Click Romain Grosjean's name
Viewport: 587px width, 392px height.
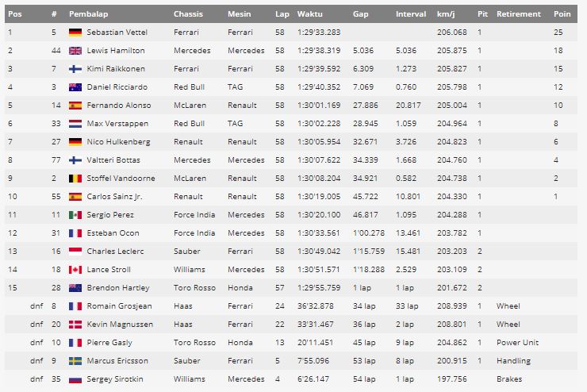(x=120, y=306)
